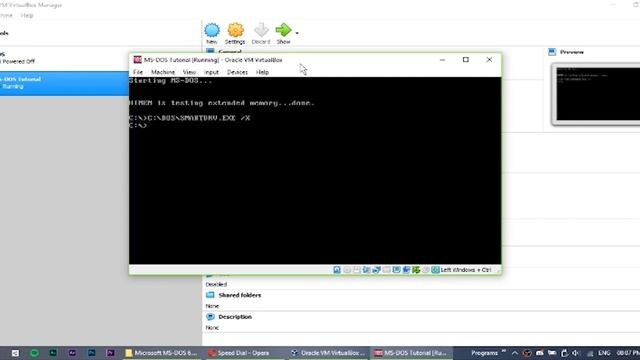Click the Description speech bubble icon
Screen dimensions: 640x360
pyautogui.click(x=210, y=317)
